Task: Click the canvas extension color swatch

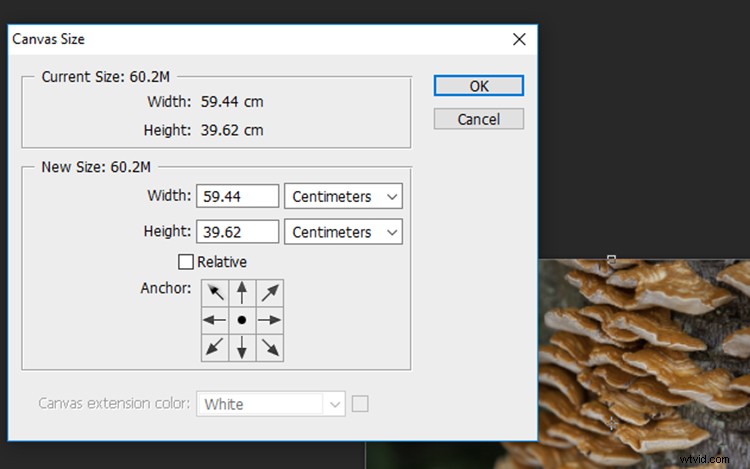Action: pos(361,404)
